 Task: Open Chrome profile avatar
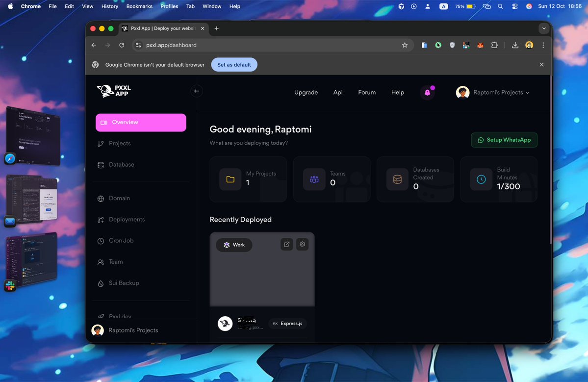tap(529, 46)
